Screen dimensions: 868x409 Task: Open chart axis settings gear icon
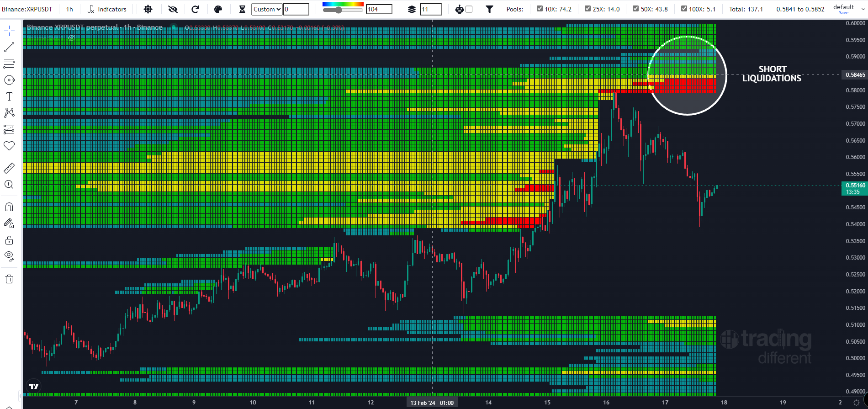(856, 403)
